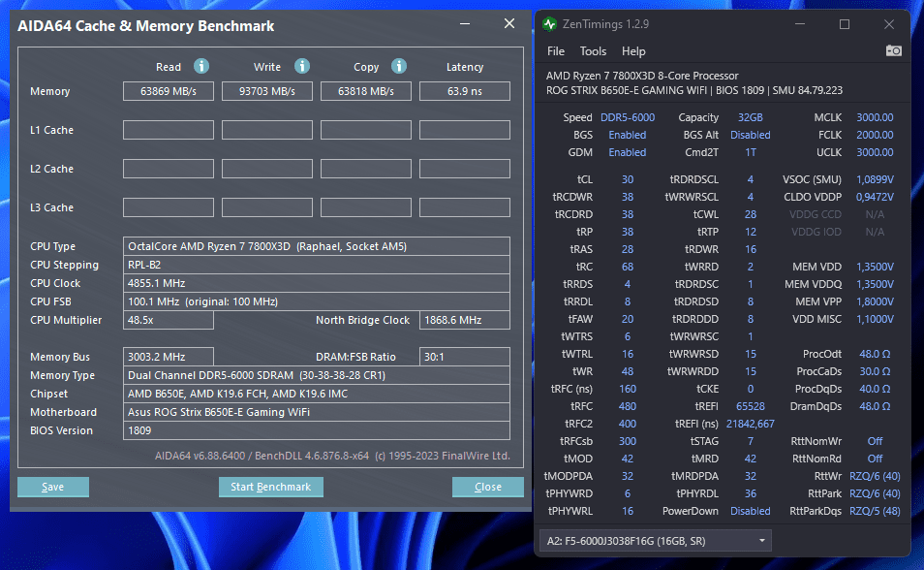Viewport: 924px width, 570px height.
Task: Take a screenshot with ZenTimings camera icon
Action: (893, 50)
